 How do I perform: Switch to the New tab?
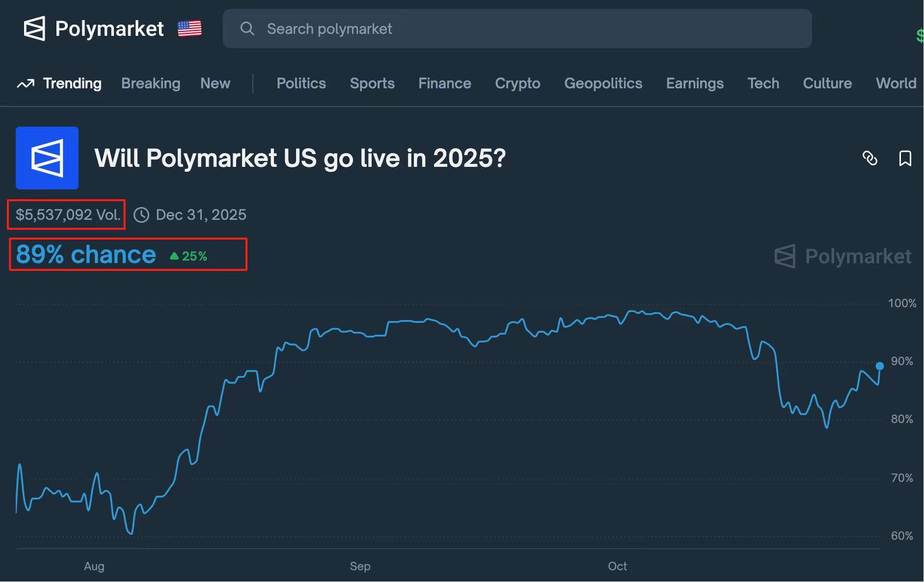[215, 83]
